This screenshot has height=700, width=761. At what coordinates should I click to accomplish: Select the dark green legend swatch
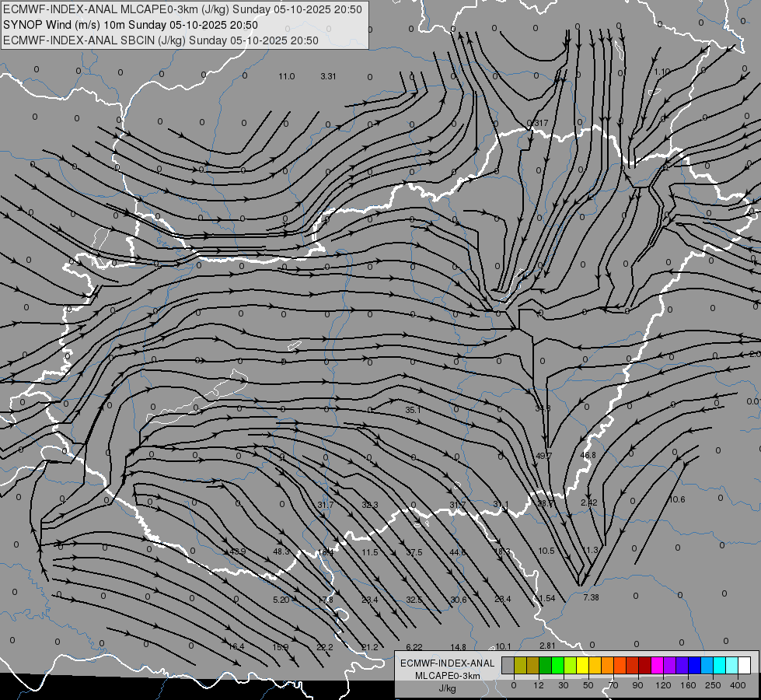click(x=545, y=665)
